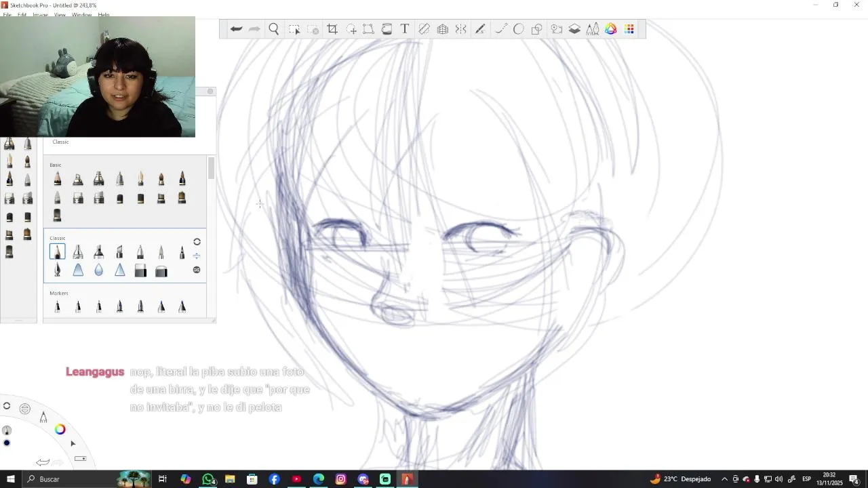Select the first marker brush in Markers set
The image size is (868, 488).
(x=57, y=307)
